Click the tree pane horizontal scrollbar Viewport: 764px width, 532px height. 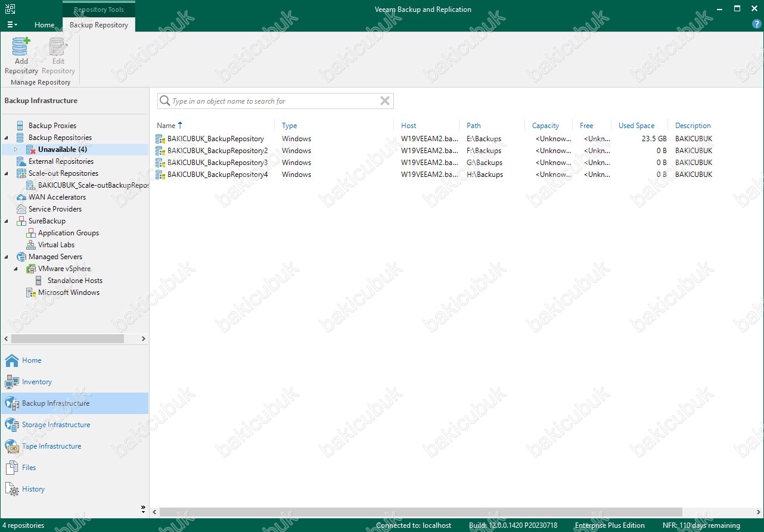67,338
